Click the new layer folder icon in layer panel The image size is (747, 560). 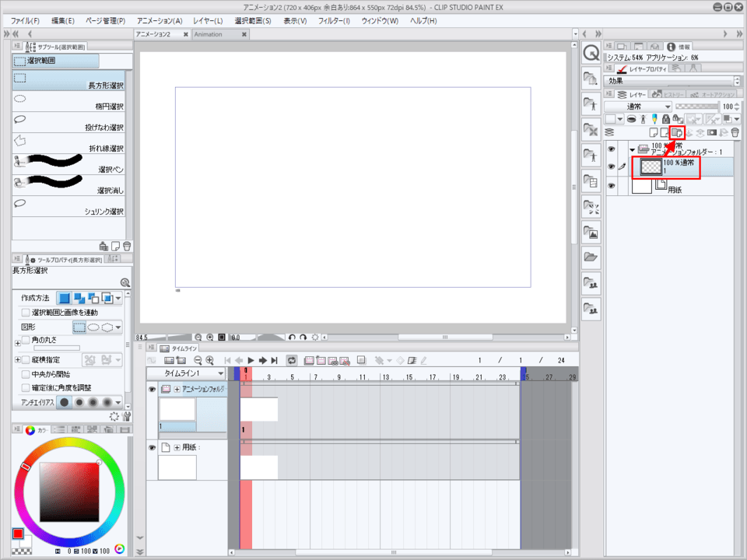(676, 132)
